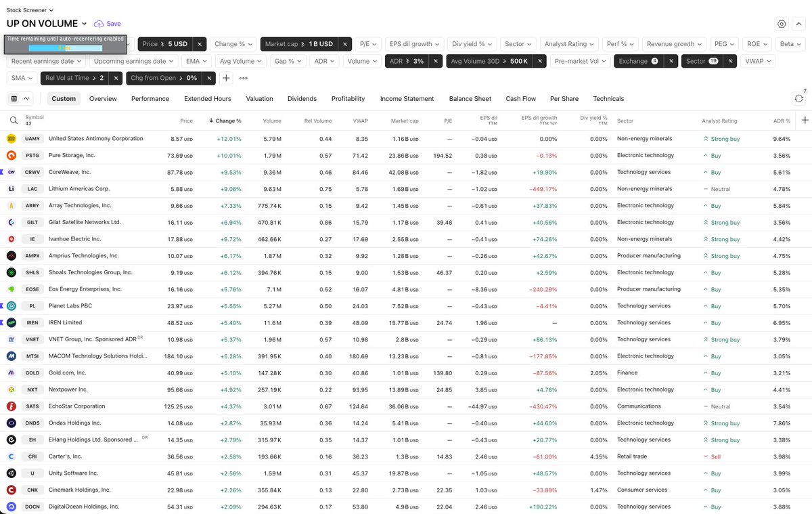Remove the Chg from Open 0% filter

tap(209, 78)
